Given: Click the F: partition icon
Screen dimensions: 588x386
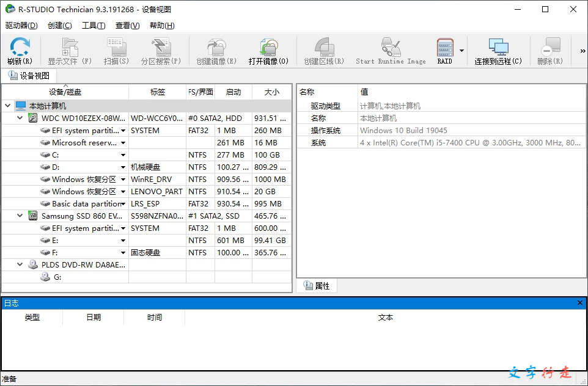Looking at the screenshot, I should tap(45, 253).
